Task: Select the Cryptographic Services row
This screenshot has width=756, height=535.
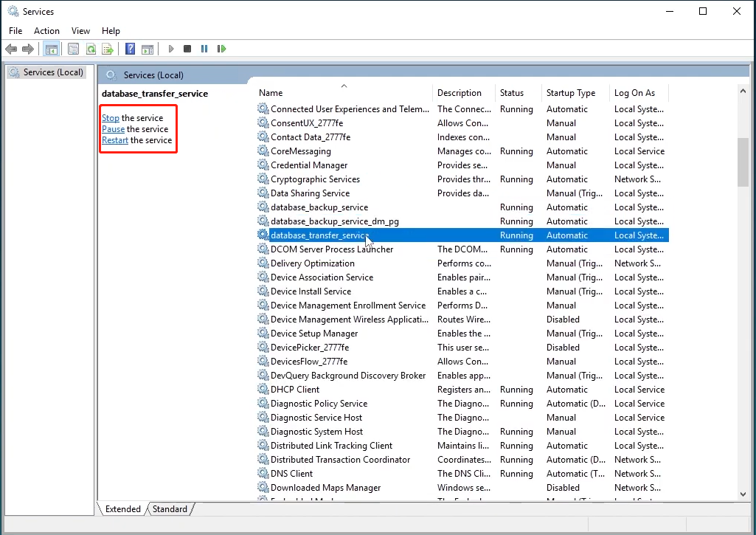Action: pyautogui.click(x=462, y=179)
